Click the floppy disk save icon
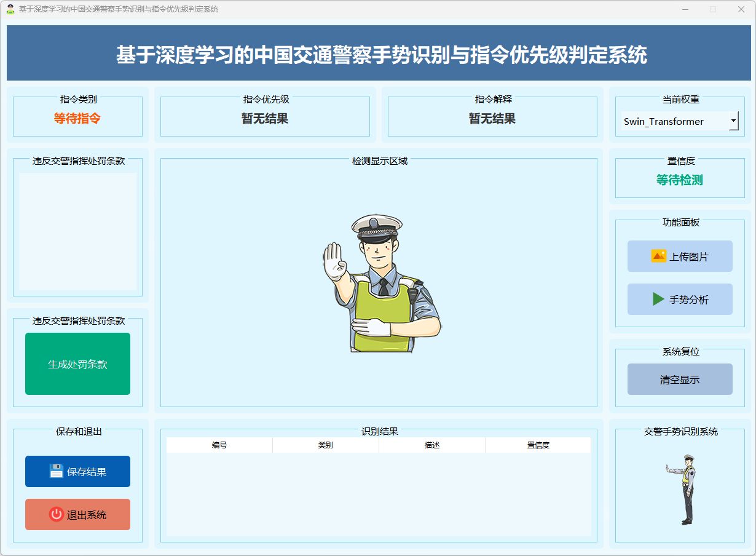 (x=56, y=471)
